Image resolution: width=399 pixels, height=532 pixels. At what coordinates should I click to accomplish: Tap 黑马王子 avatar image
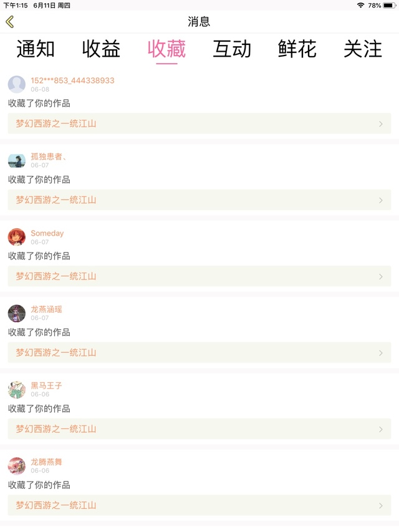17,390
